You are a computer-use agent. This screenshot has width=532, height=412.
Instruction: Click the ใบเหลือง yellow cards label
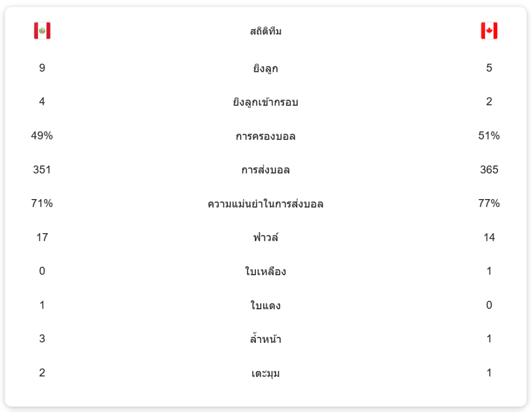point(265,271)
